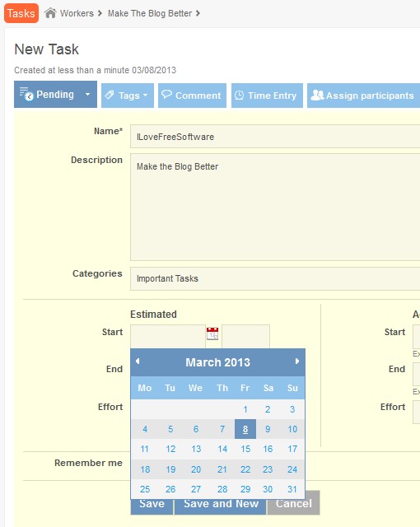Select March 15 in calendar

pos(245,449)
